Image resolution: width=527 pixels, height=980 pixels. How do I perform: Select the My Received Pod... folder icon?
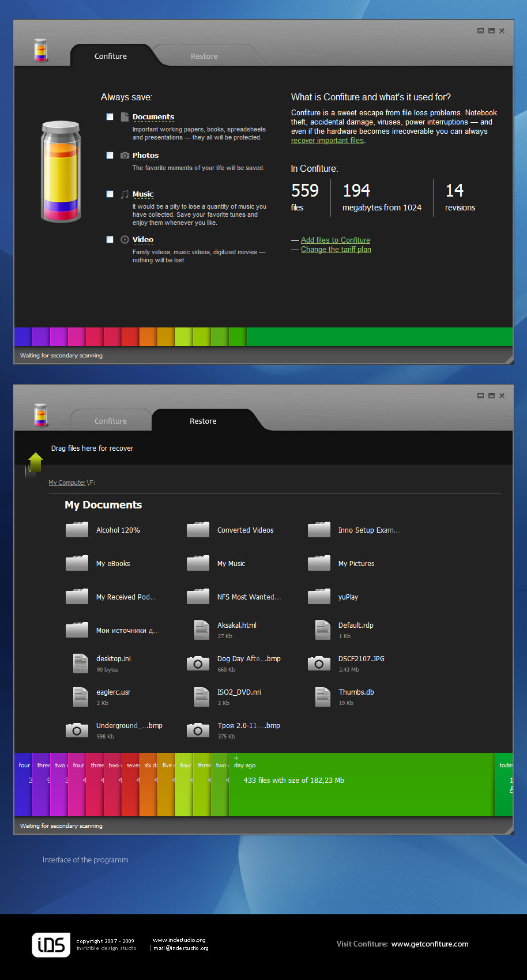pyautogui.click(x=77, y=596)
